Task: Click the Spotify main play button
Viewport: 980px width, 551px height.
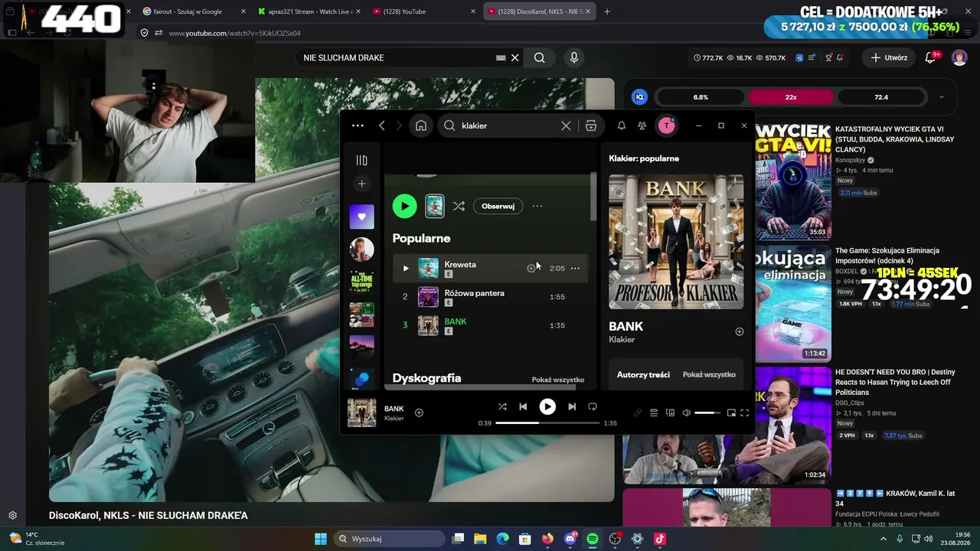Action: pos(547,407)
